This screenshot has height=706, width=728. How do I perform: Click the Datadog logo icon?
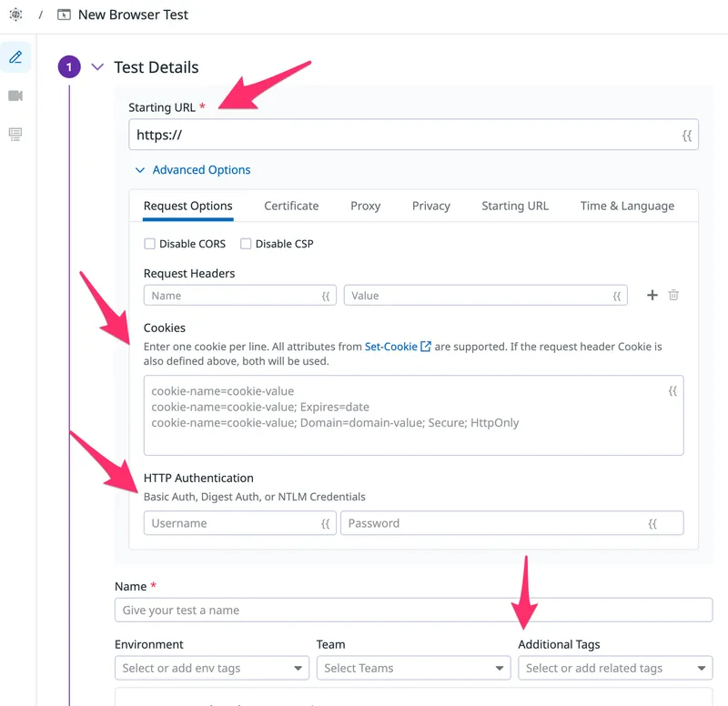point(15,15)
